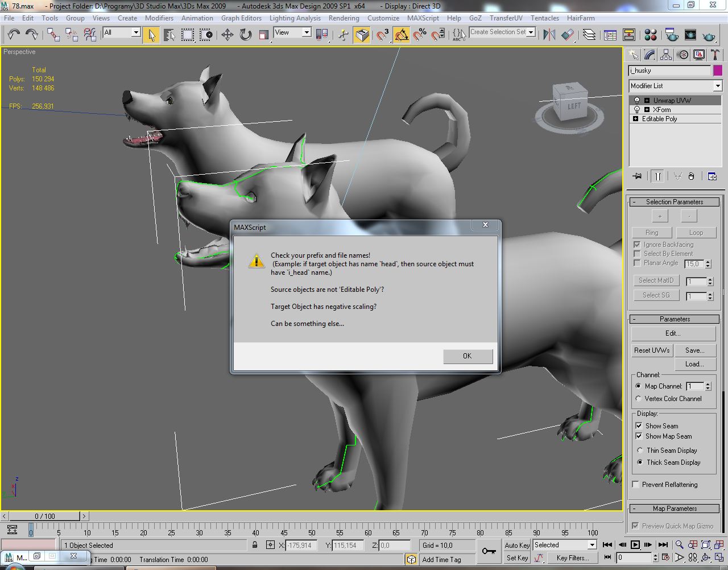Select the Select and Link tool
This screenshot has height=570, width=728.
53,35
